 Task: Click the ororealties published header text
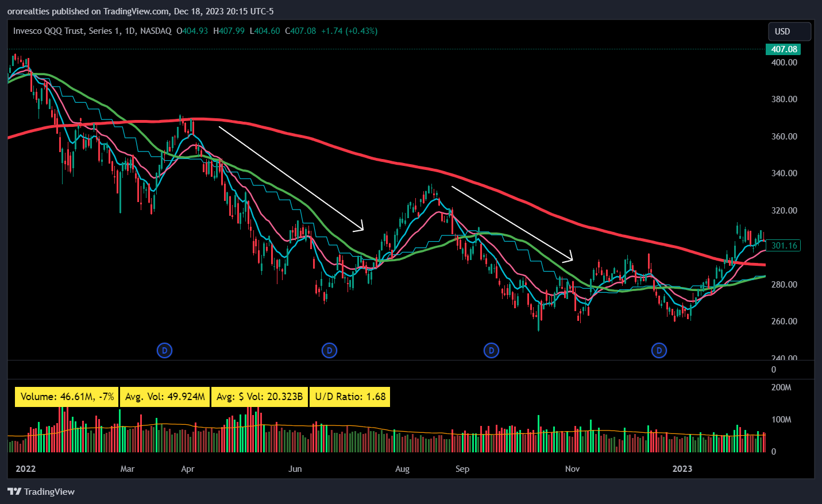click(x=140, y=11)
